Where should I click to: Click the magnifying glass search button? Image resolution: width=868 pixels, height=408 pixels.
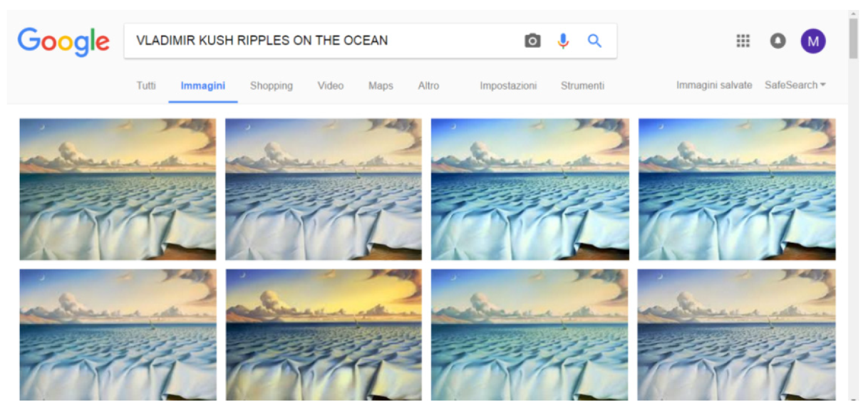[594, 41]
